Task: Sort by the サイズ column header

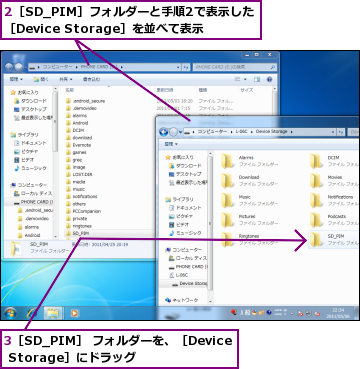Action: (x=247, y=90)
